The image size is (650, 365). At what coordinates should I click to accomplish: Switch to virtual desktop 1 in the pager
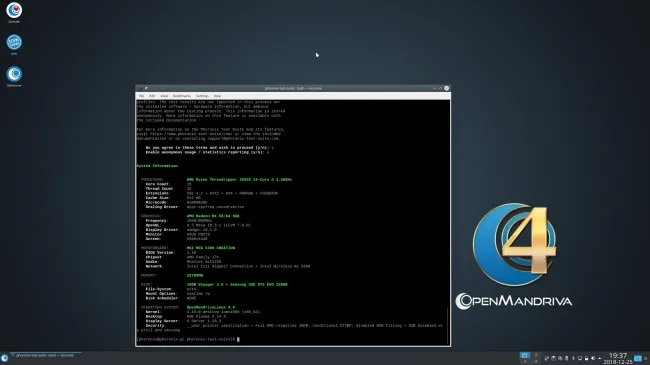point(525,355)
